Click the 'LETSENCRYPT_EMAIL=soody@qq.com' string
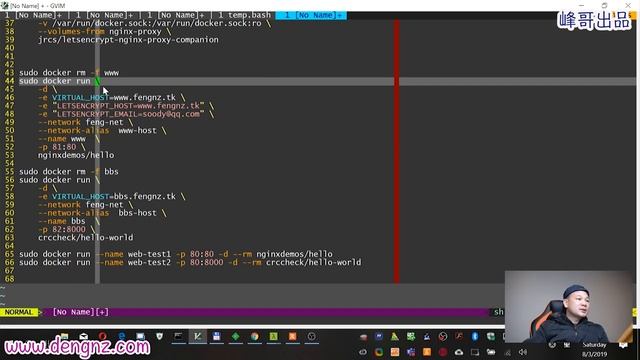The image size is (640, 360). [128, 114]
